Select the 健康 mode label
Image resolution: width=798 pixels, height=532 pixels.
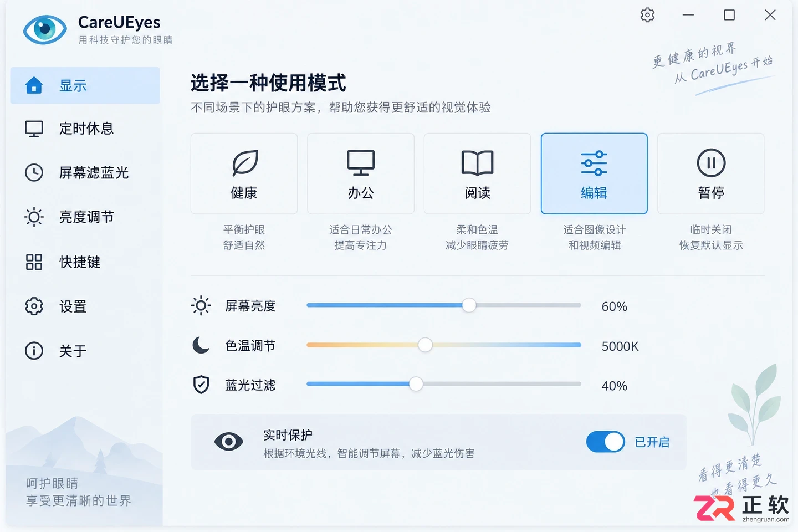[x=244, y=193]
